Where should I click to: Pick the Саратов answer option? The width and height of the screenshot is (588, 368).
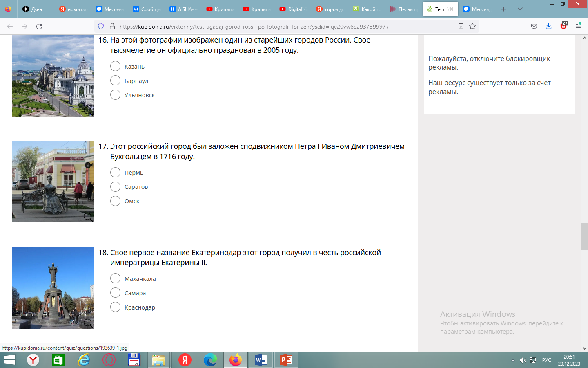[x=116, y=187]
